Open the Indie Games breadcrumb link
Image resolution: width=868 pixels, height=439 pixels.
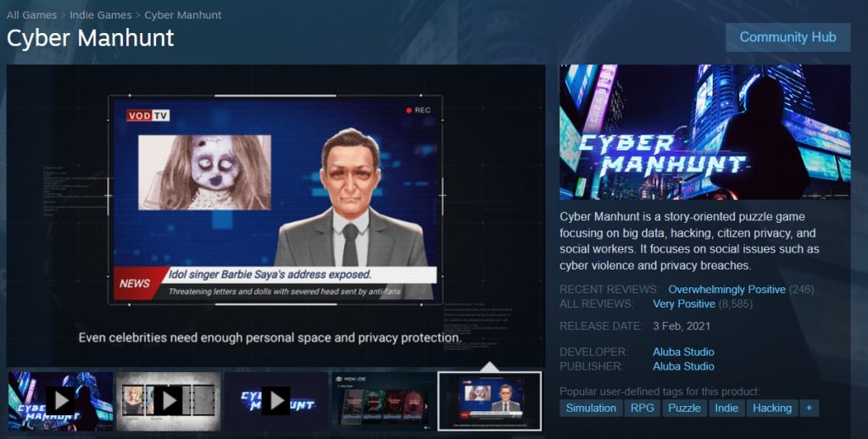click(100, 15)
